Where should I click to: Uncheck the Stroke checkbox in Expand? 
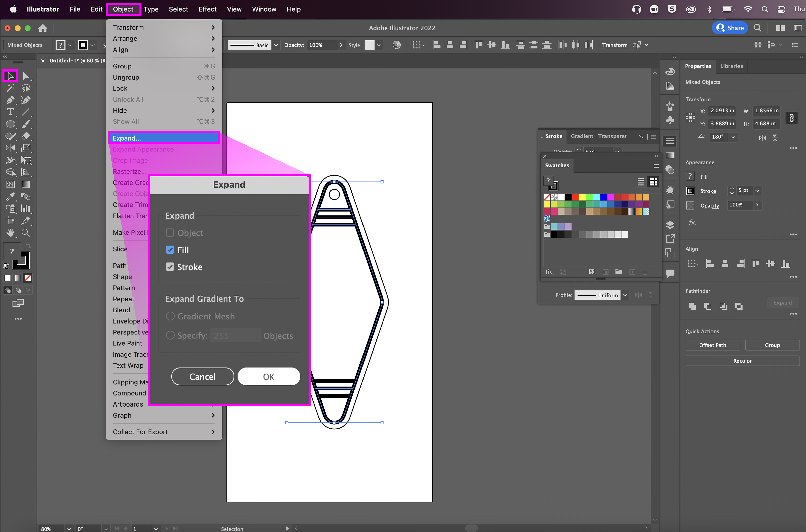(x=170, y=267)
